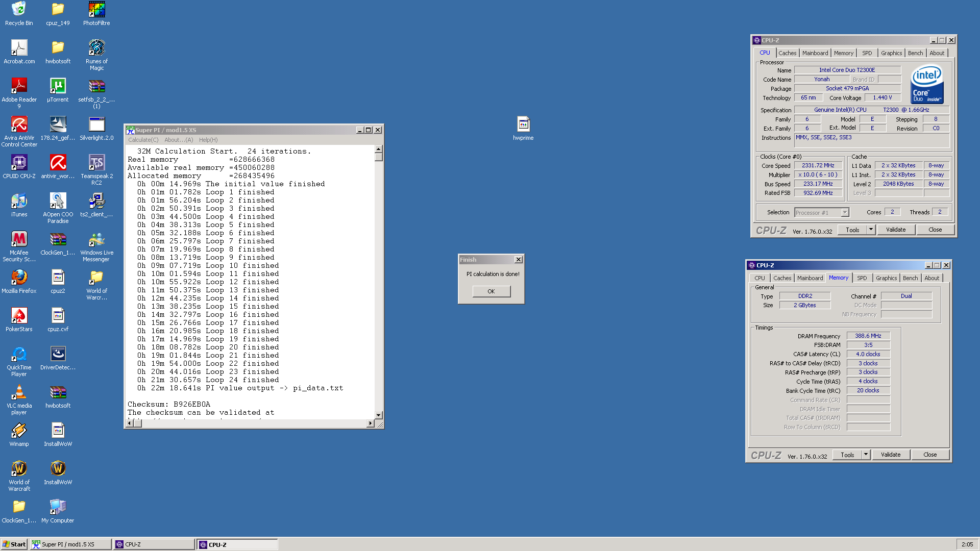Image resolution: width=980 pixels, height=551 pixels.
Task: Click the Core Speed value 2331.72 MHz
Action: pyautogui.click(x=818, y=166)
